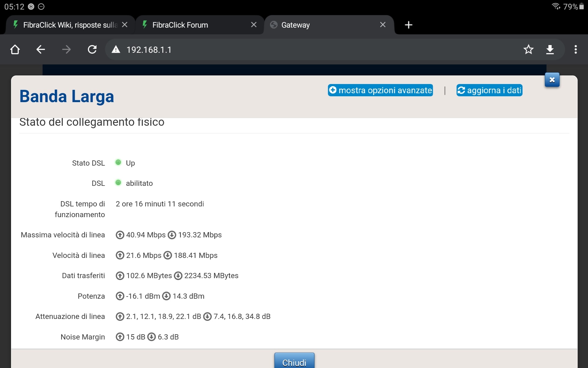The width and height of the screenshot is (588, 368).
Task: Go back with the back arrow
Action: click(40, 49)
